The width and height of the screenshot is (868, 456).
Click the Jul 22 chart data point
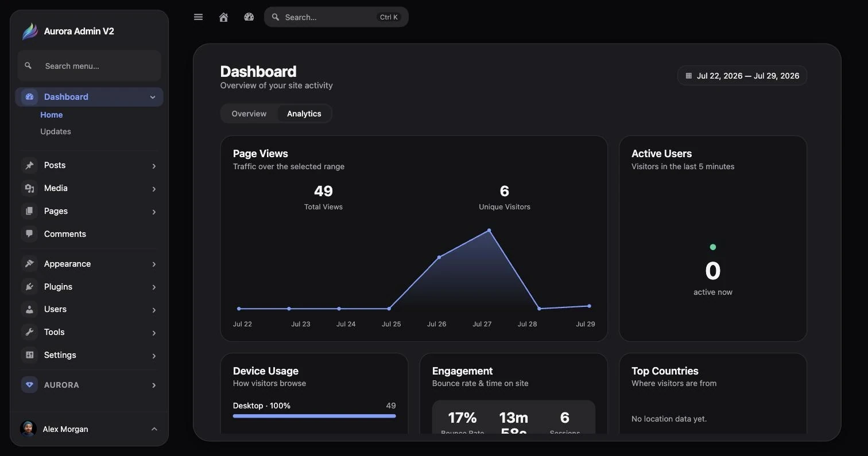tap(239, 309)
